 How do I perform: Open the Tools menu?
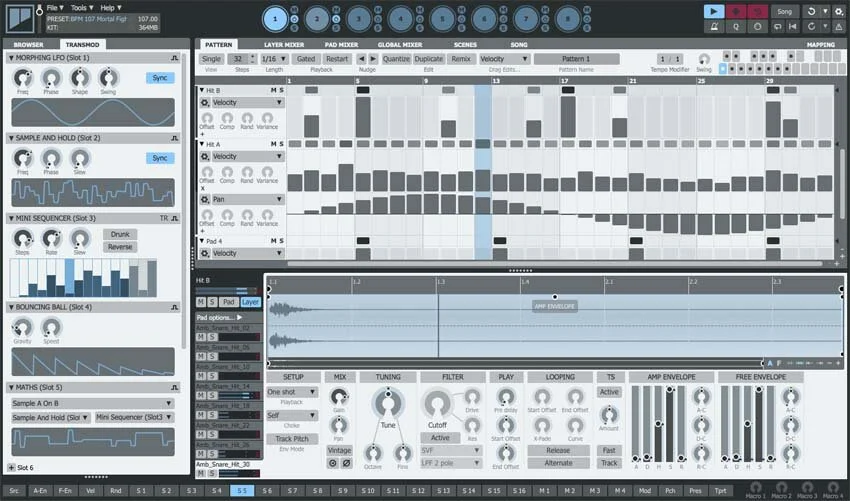pyautogui.click(x=82, y=8)
